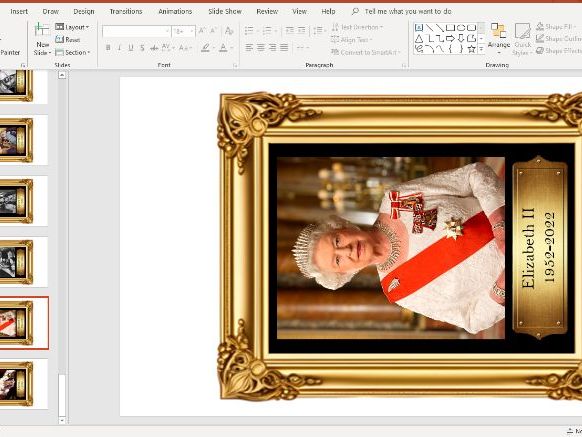Viewport: 582px width, 437px height.
Task: Pick the Rectangle shape in shapes gallery
Action: [x=450, y=27]
